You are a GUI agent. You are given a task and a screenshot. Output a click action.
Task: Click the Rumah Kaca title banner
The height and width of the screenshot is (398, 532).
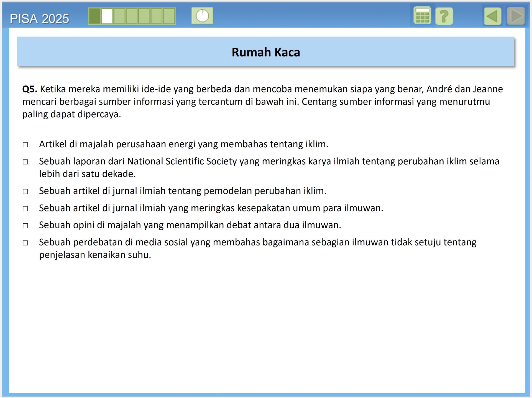click(265, 52)
